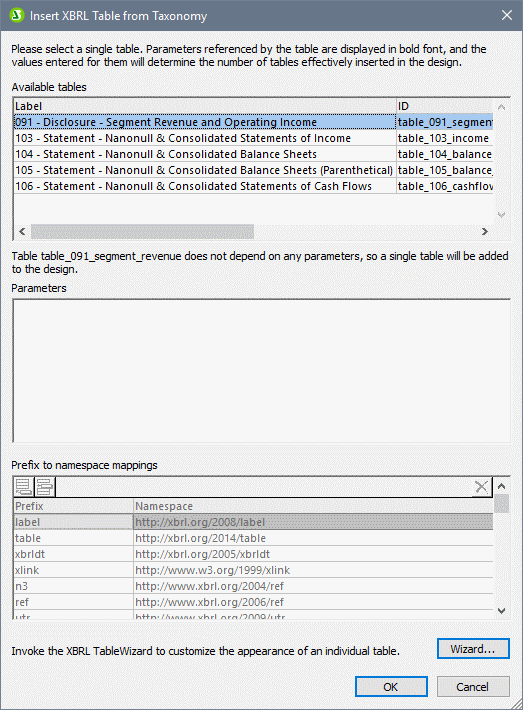Cancel the Insert XBRL Table dialog
523x710 pixels.
tap(473, 687)
